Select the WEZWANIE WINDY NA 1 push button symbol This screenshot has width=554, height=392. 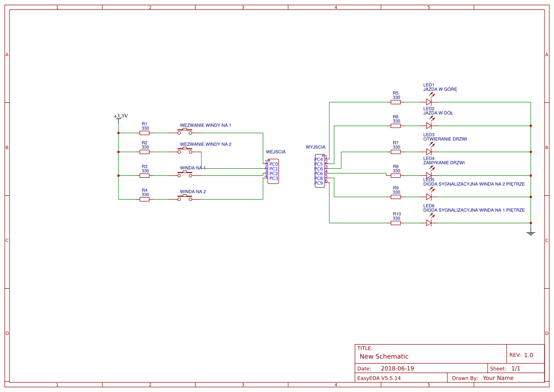(x=185, y=132)
